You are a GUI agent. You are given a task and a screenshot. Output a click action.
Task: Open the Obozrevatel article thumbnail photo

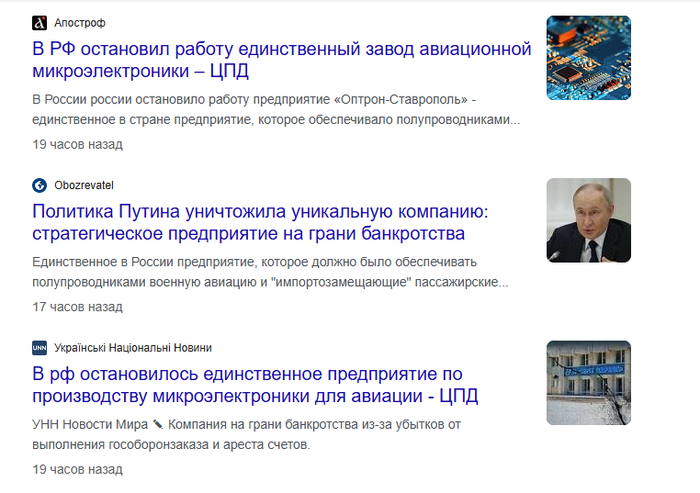tap(588, 220)
